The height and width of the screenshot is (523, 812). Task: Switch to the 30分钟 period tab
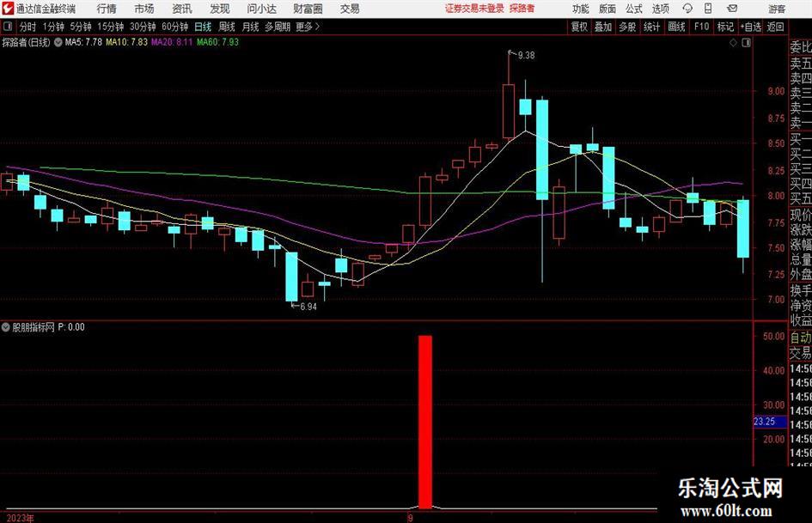(143, 27)
